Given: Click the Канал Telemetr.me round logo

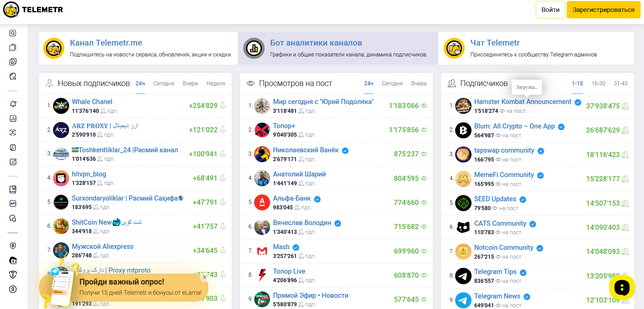Looking at the screenshot, I should point(54,48).
